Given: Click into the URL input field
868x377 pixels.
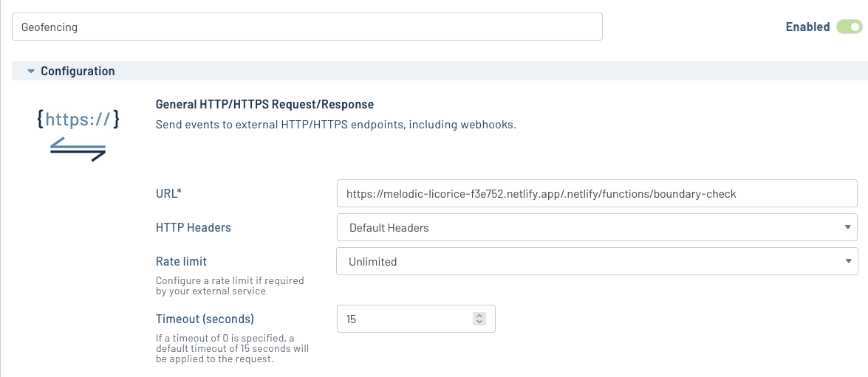Looking at the screenshot, I should click(596, 194).
